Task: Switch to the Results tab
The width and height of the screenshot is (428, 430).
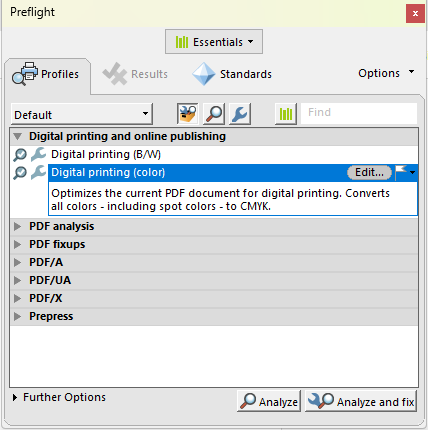Action: click(x=135, y=74)
